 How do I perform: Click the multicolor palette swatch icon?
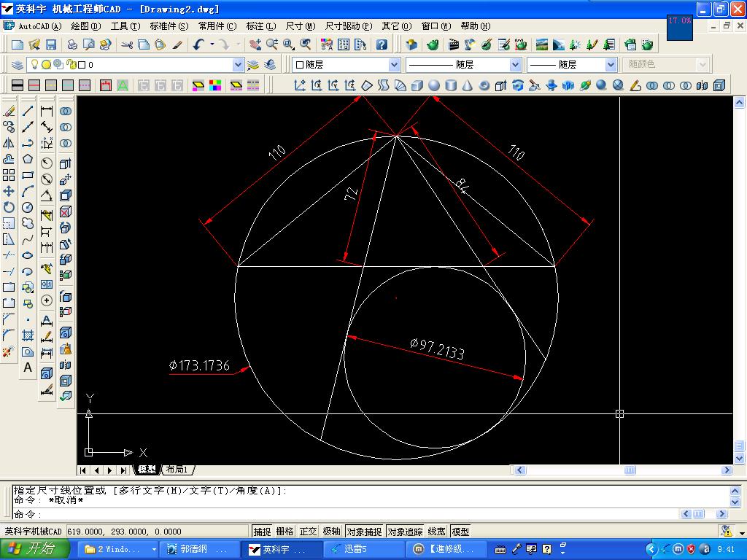(x=215, y=85)
